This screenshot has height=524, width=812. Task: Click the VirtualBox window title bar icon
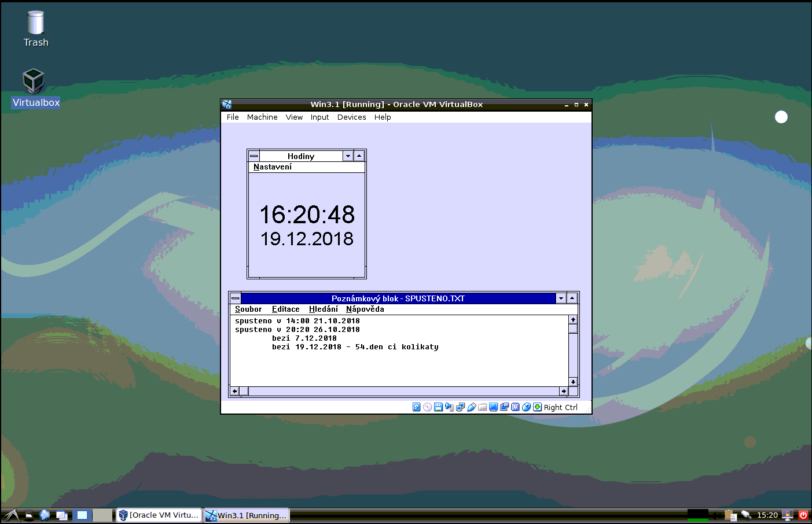click(x=227, y=105)
